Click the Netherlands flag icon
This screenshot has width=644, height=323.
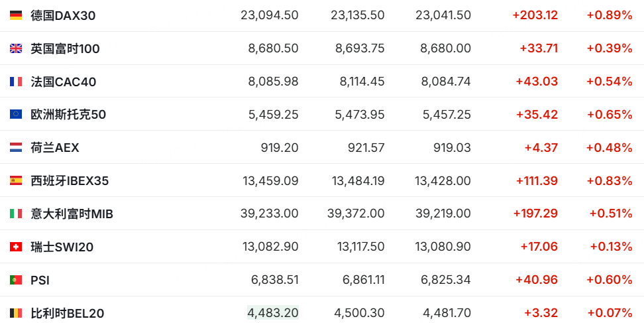coord(16,148)
